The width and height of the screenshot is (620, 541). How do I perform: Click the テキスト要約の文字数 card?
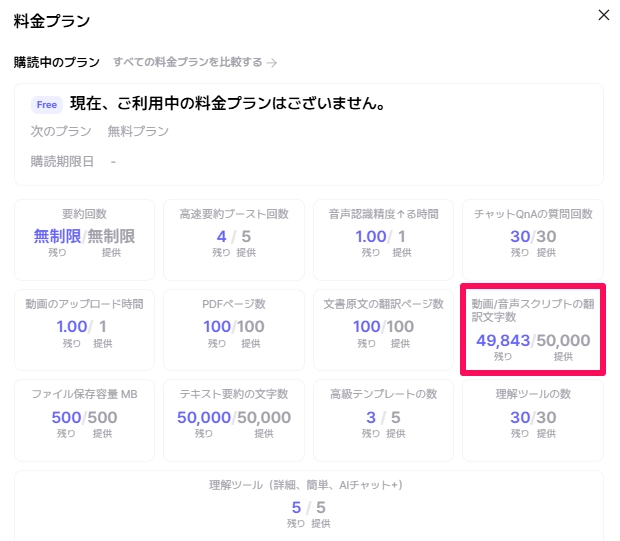pos(233,419)
